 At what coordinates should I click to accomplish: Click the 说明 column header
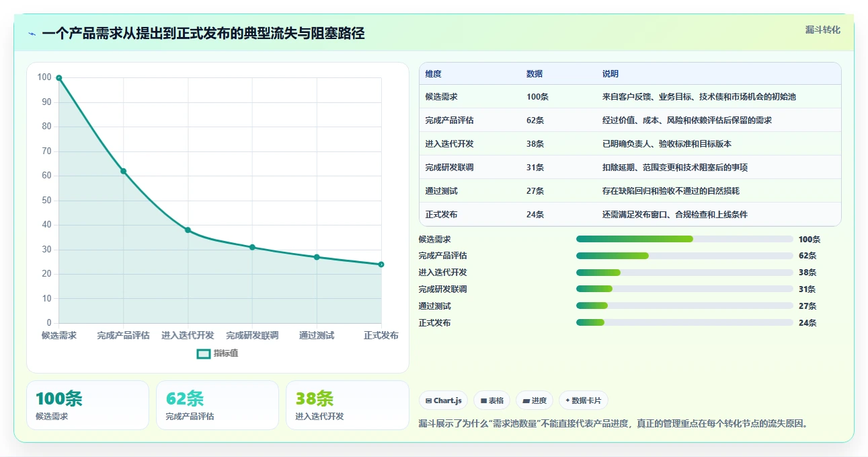(x=610, y=74)
